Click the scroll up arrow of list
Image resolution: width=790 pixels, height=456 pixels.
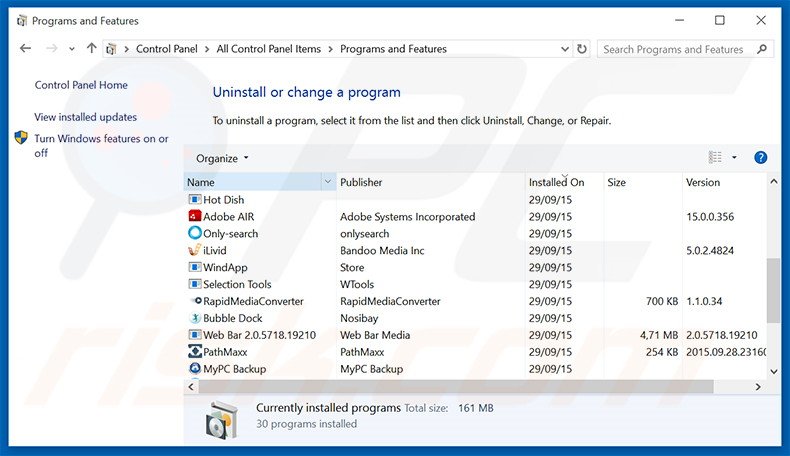(774, 181)
